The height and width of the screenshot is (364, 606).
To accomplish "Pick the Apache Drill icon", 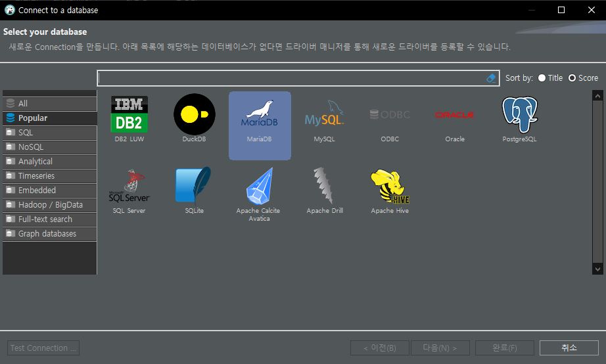I will (x=324, y=185).
